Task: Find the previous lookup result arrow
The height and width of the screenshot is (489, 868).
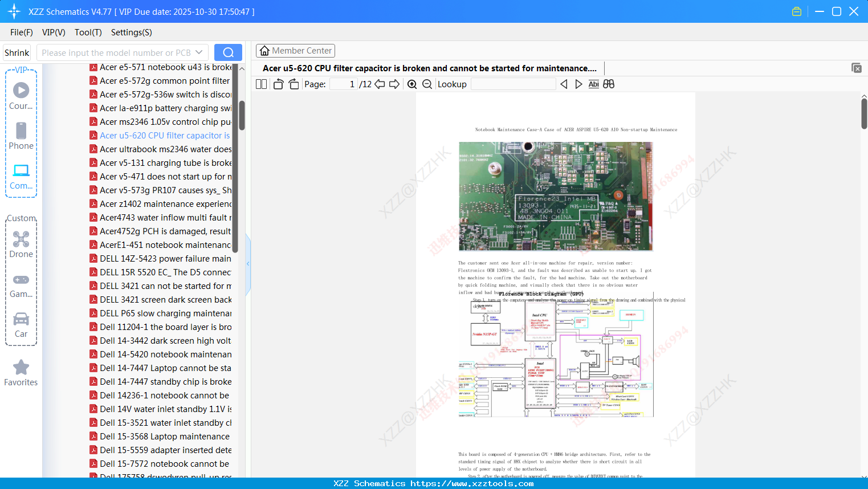Action: (x=564, y=84)
